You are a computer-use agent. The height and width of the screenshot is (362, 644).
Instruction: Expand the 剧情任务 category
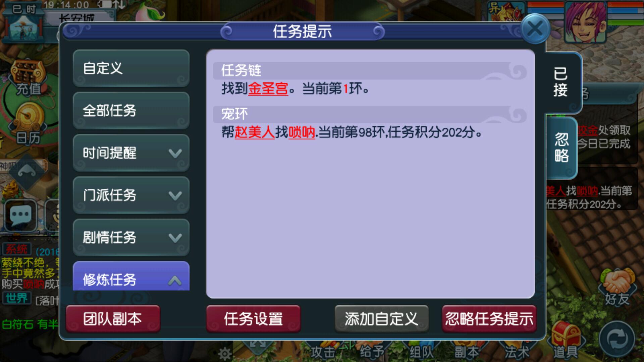point(131,237)
